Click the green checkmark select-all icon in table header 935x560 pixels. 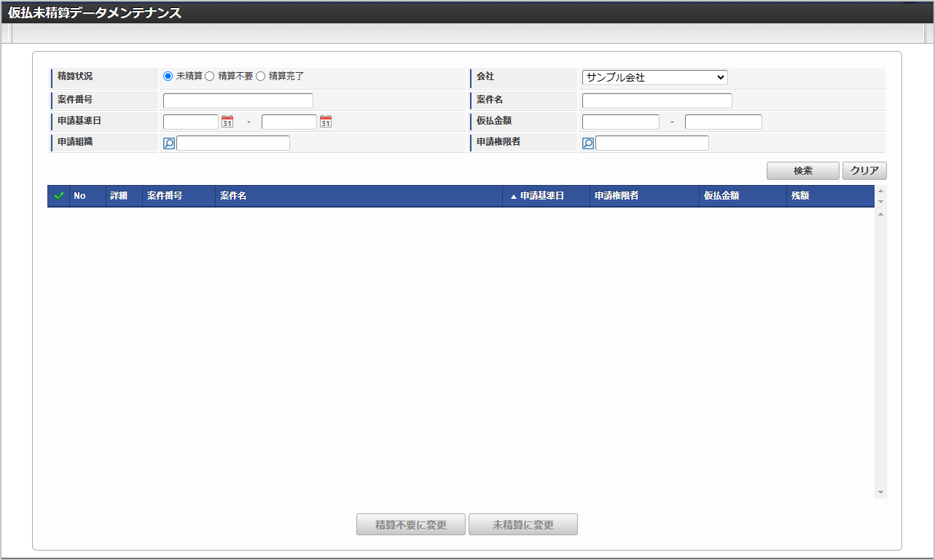(x=58, y=196)
